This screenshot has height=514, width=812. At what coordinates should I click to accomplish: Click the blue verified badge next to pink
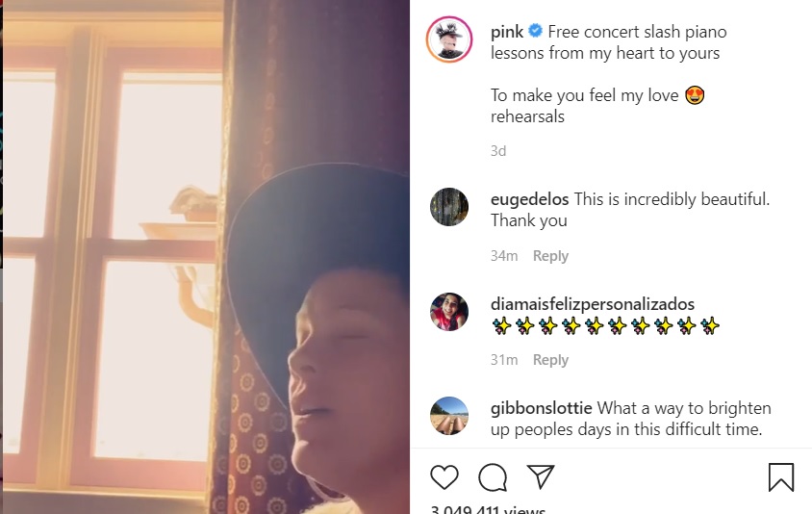[536, 31]
